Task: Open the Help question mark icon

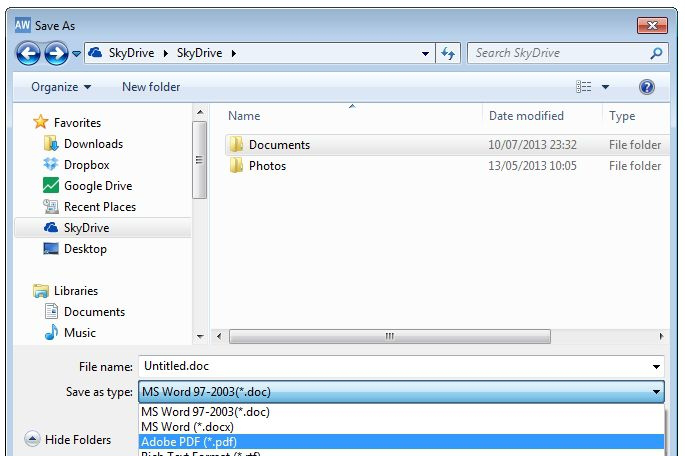Action: 646,87
